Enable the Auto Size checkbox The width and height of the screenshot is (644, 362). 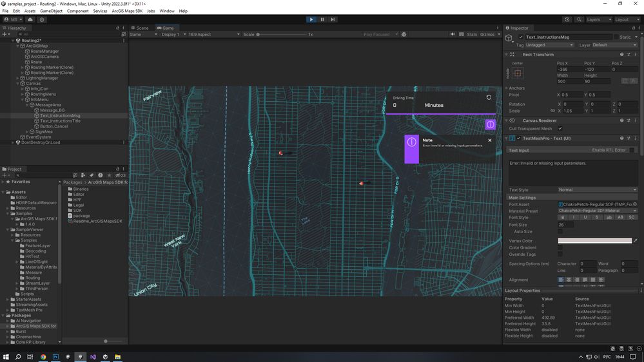tap(560, 232)
